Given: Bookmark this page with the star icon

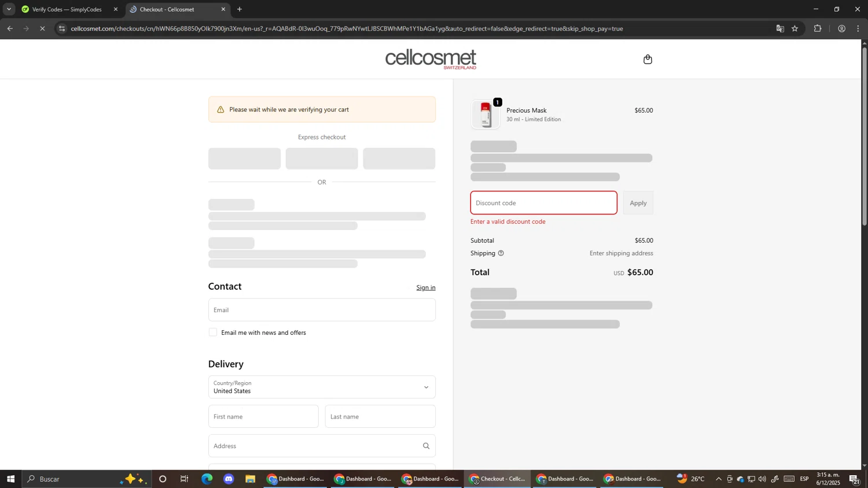Looking at the screenshot, I should click(795, 28).
